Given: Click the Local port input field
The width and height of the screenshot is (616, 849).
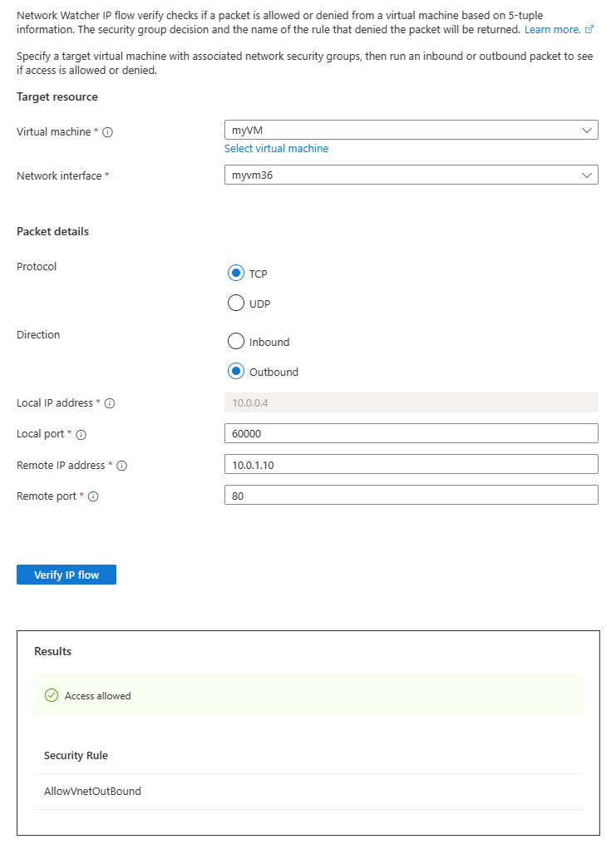Looking at the screenshot, I should click(411, 433).
